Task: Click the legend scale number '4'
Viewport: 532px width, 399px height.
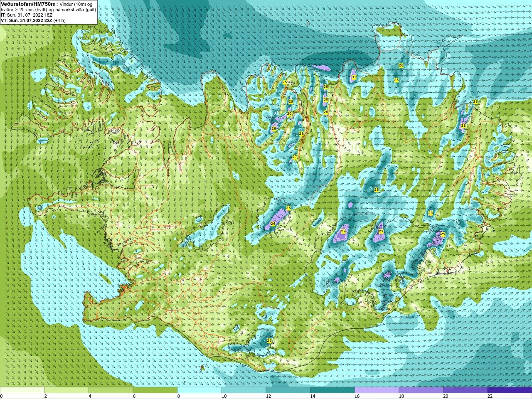Action: coord(90,396)
